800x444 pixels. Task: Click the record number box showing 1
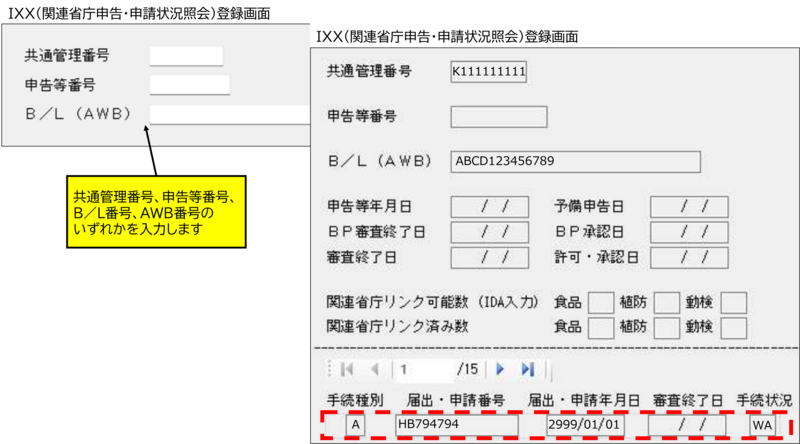[x=423, y=369]
